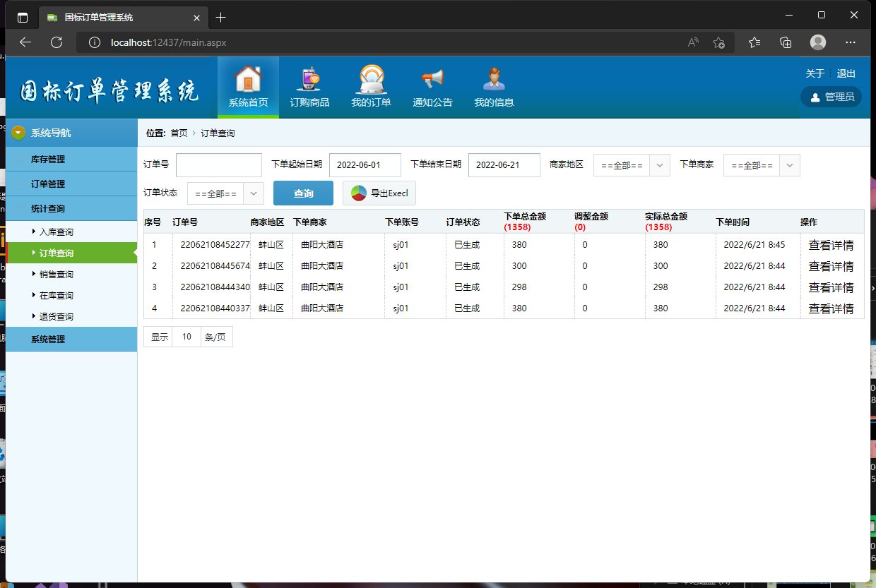The width and height of the screenshot is (876, 588).
Task: Expand the 库存管理 sidebar section
Action: (x=71, y=160)
